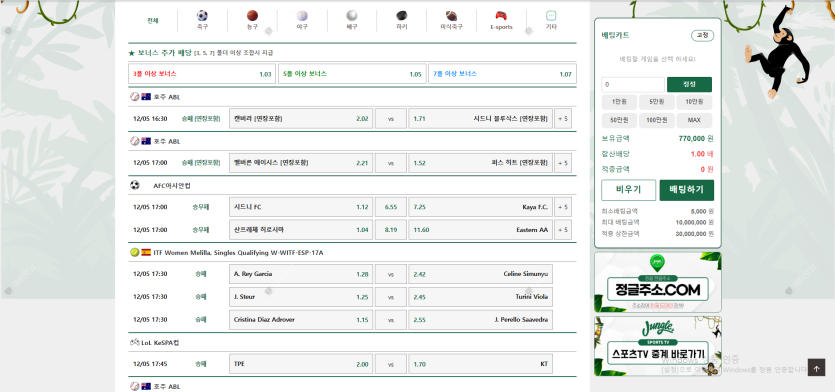Click the LoL KeSPA컵 league title
835x392 pixels.
pyautogui.click(x=160, y=343)
